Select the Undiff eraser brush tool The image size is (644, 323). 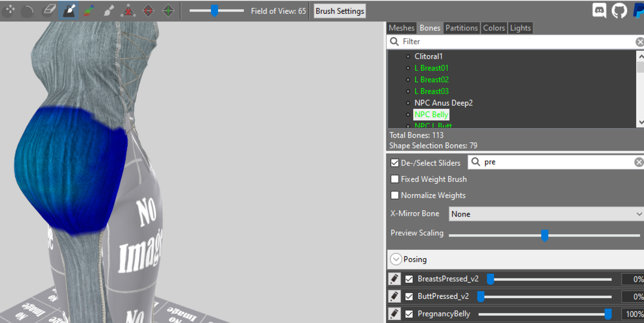coord(48,10)
